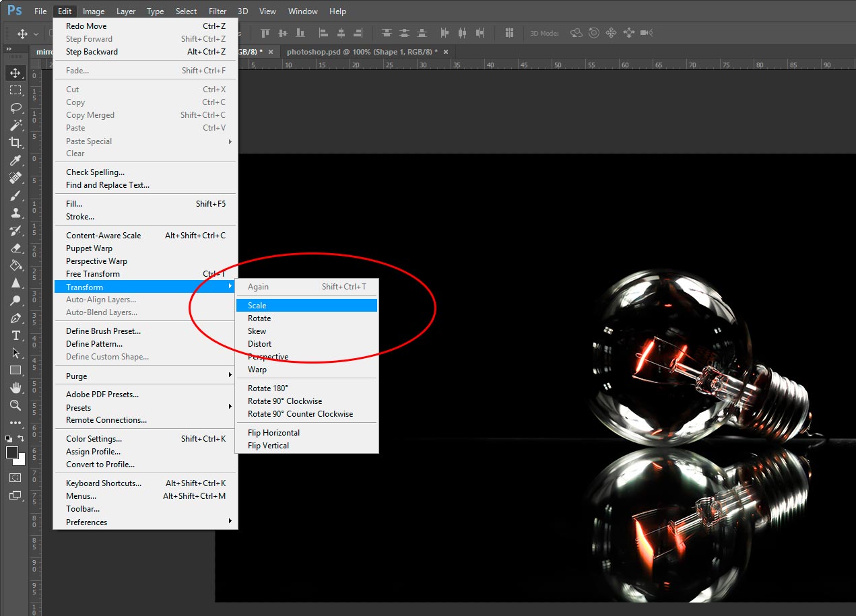Select the Magic Wand tool

pos(15,125)
